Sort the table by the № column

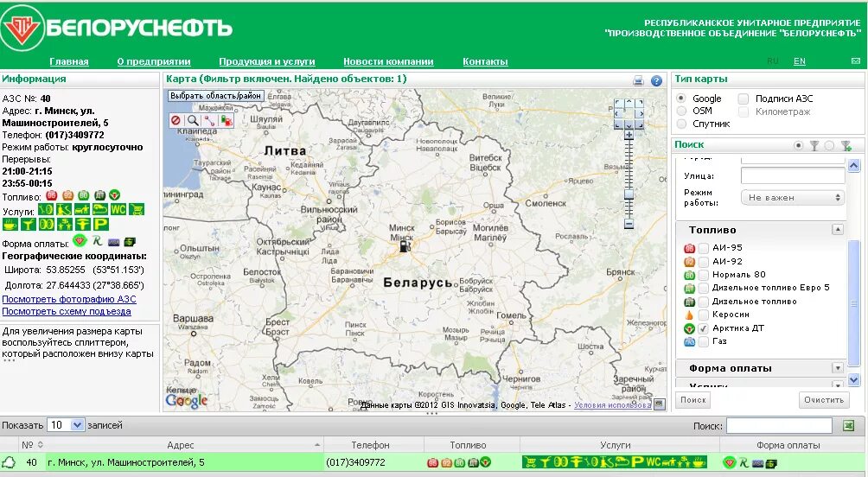click(32, 445)
